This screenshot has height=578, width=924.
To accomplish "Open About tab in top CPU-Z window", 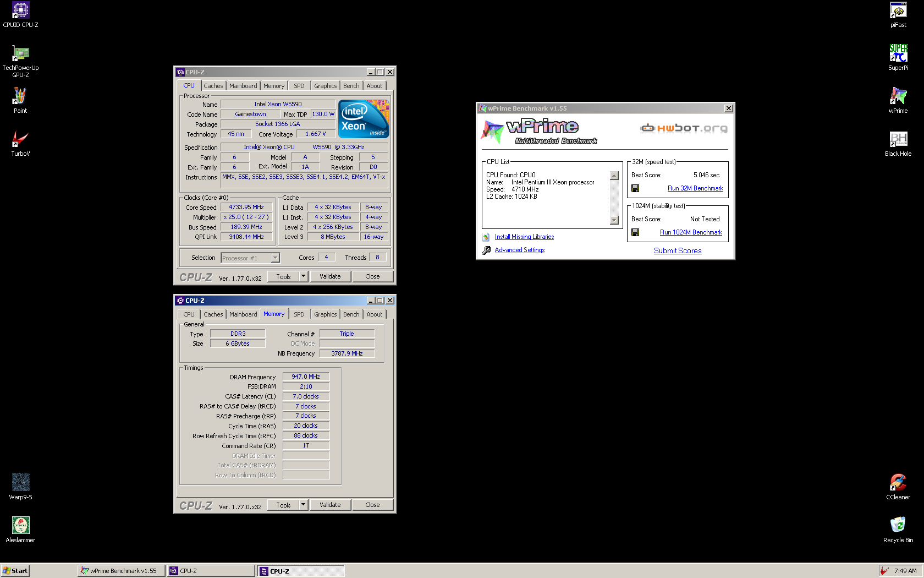I will coord(375,86).
